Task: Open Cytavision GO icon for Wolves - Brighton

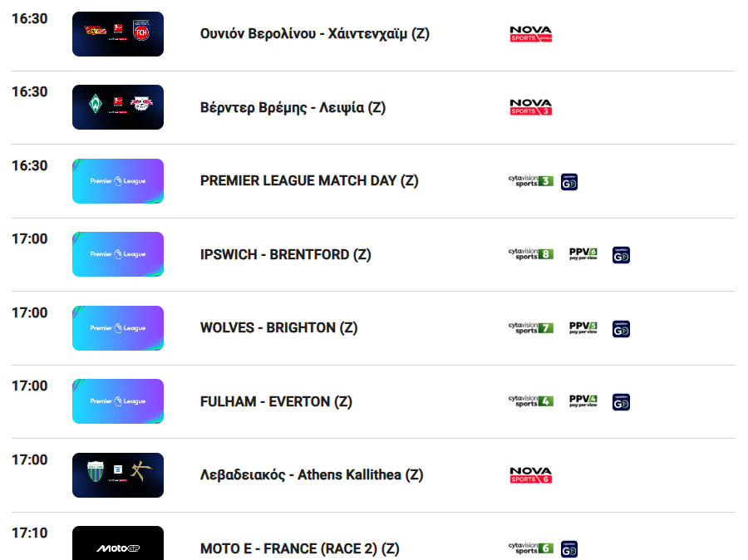Action: 621,329
